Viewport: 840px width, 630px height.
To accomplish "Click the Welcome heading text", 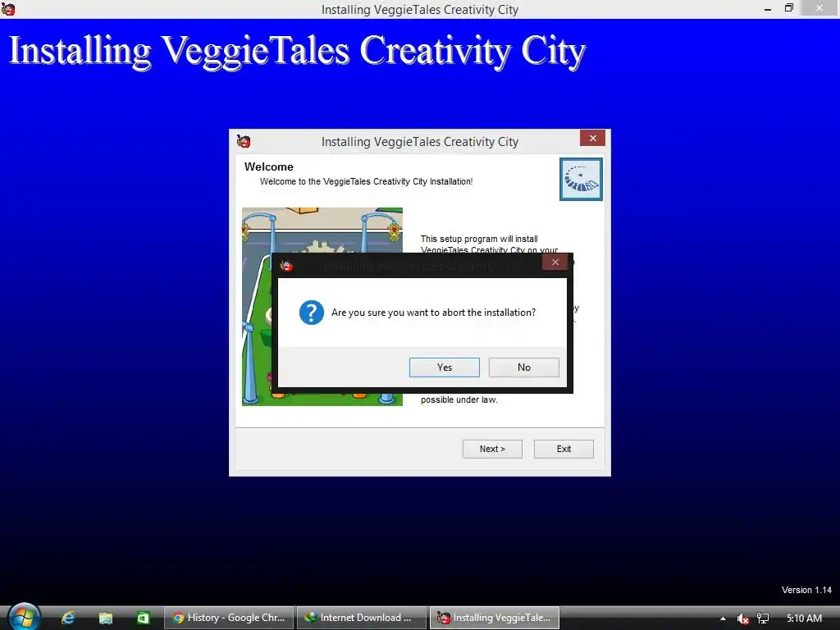I will click(268, 167).
